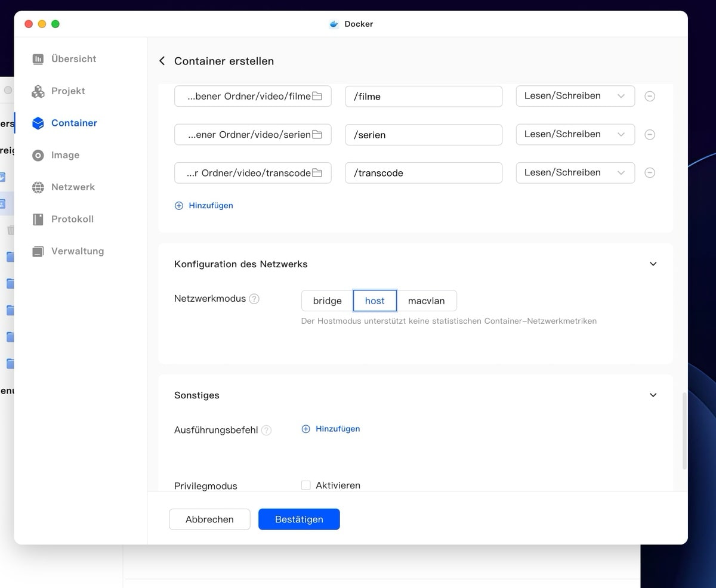Remove the /filme volume mapping row

(x=650, y=96)
